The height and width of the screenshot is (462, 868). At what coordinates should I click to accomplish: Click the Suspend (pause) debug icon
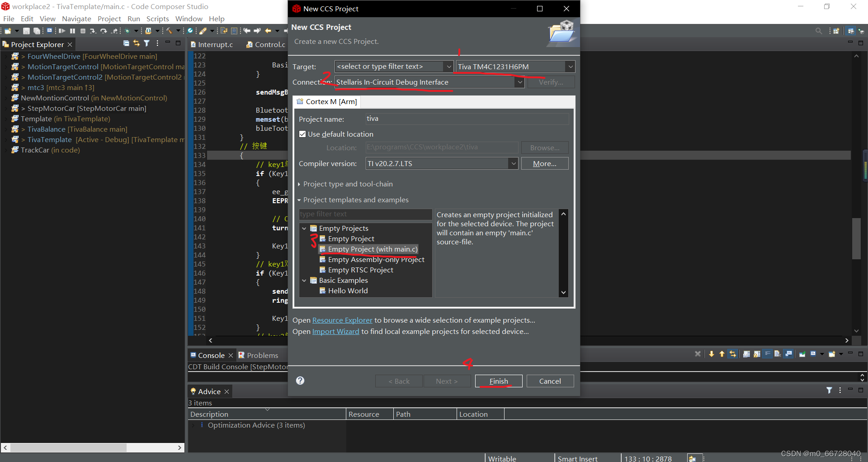click(x=72, y=31)
